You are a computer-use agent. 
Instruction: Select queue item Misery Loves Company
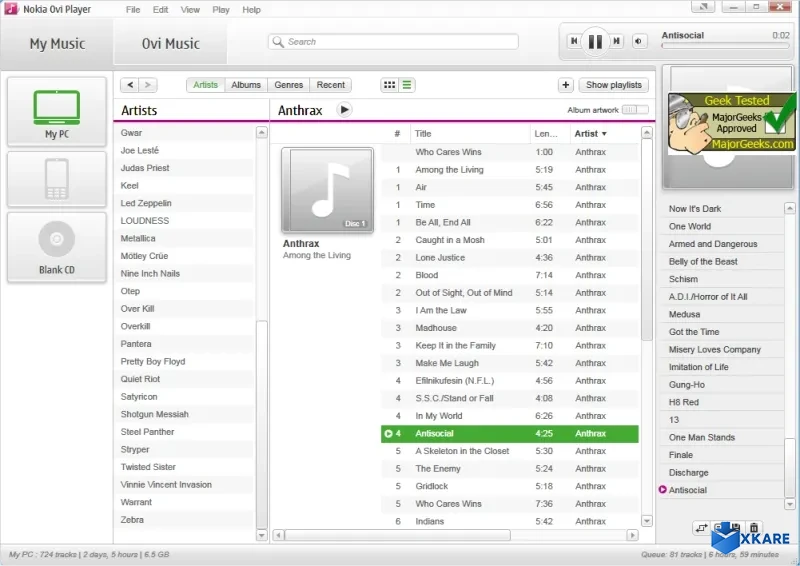[x=722, y=350]
